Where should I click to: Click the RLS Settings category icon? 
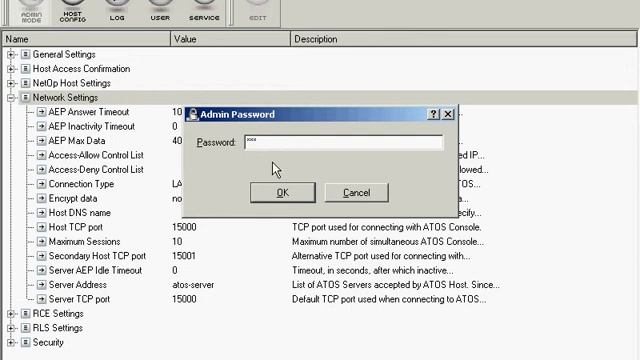click(25, 328)
